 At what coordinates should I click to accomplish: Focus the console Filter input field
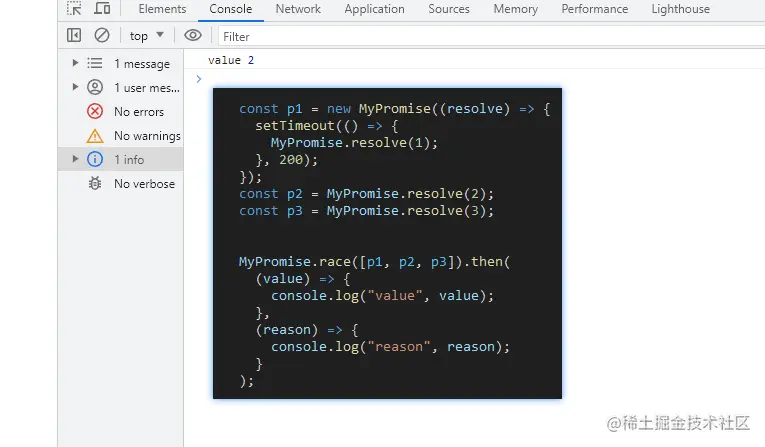490,37
